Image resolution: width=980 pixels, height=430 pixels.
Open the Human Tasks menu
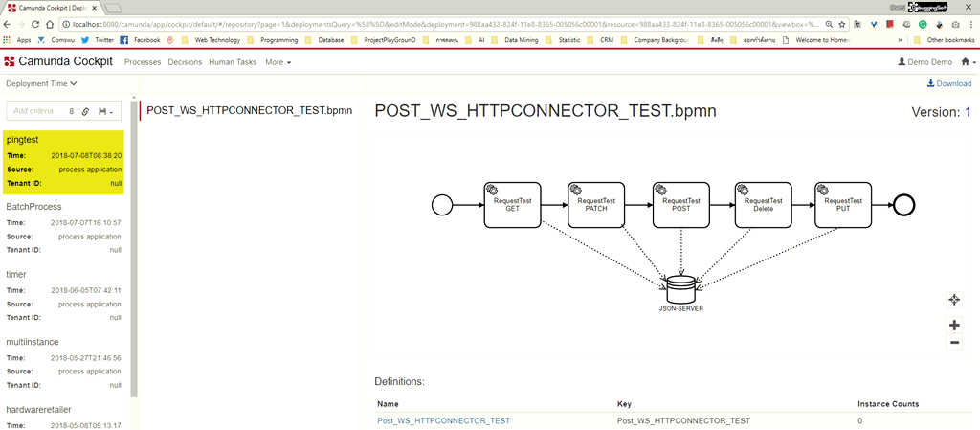234,62
